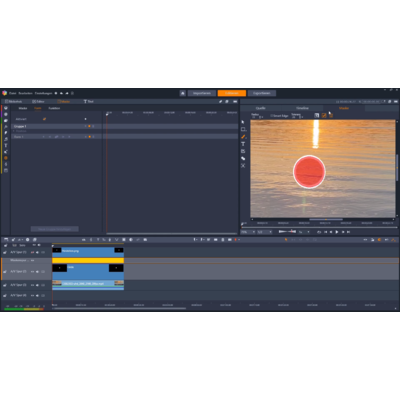Mute audio on A/V Spur (1) track
400x400 pixels.
pyautogui.click(x=38, y=252)
